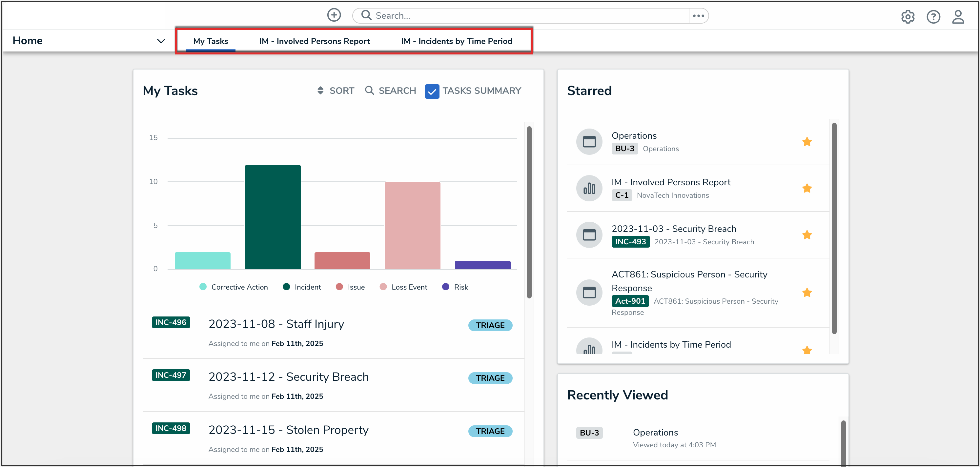
Task: Open the help question mark icon
Action: tap(933, 17)
